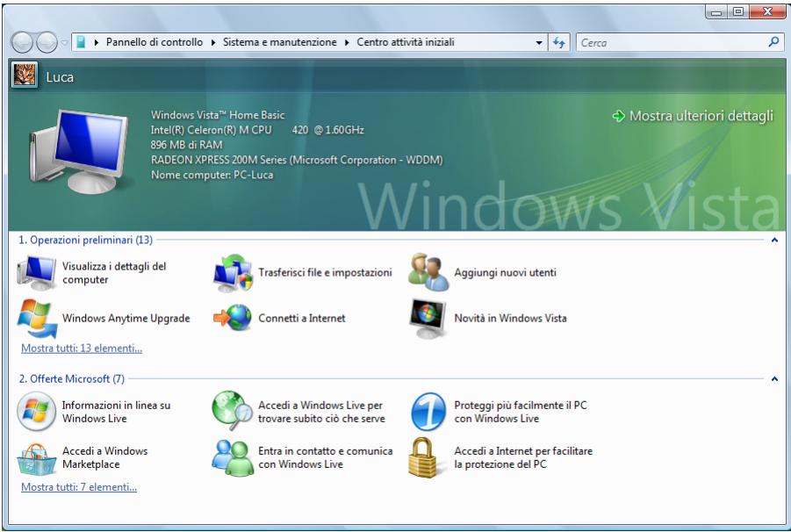Image resolution: width=791 pixels, height=532 pixels.
Task: Click the Control Panel icon in address bar
Action: pyautogui.click(x=82, y=42)
